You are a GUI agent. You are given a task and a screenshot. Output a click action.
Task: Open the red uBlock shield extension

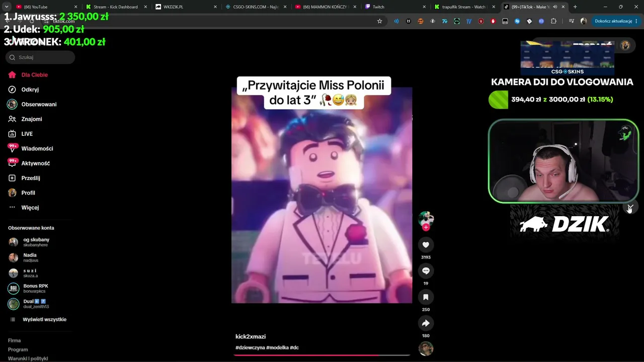click(x=481, y=21)
